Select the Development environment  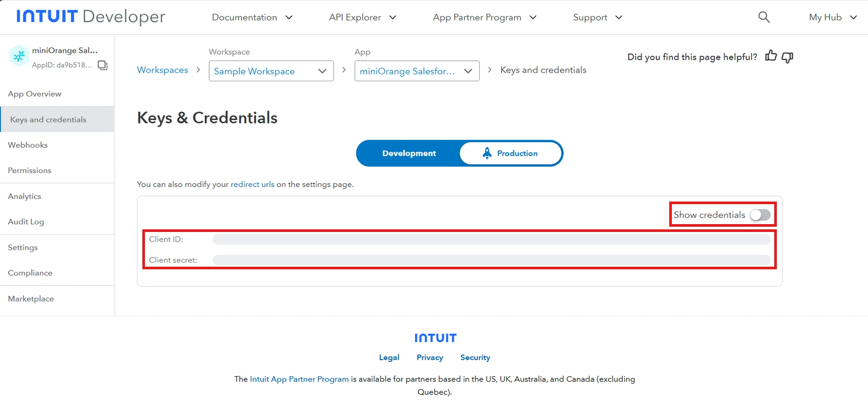click(408, 153)
